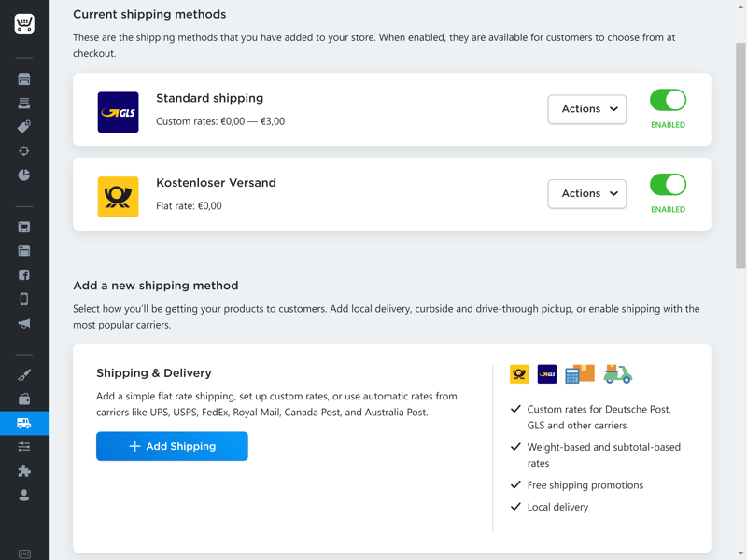Open the price tag catalog icon
Viewport: 747px width, 560px height.
pyautogui.click(x=24, y=127)
